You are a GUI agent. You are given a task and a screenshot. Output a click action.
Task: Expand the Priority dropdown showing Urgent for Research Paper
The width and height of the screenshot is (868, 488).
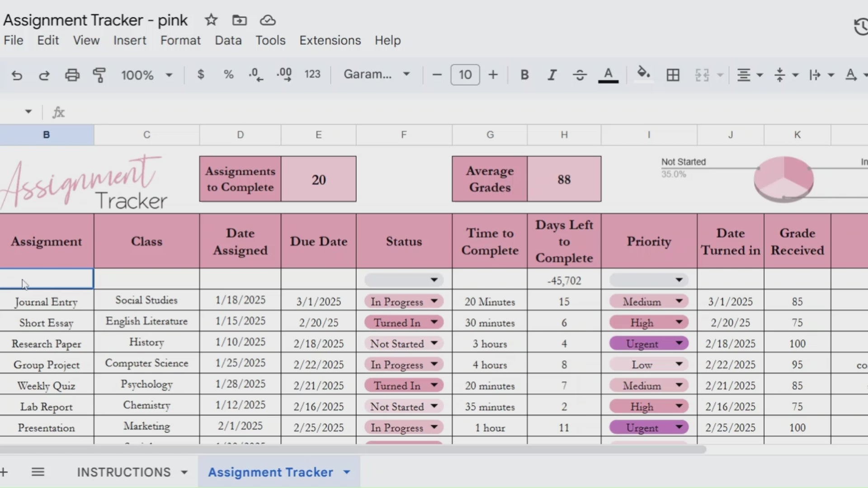pyautogui.click(x=679, y=343)
